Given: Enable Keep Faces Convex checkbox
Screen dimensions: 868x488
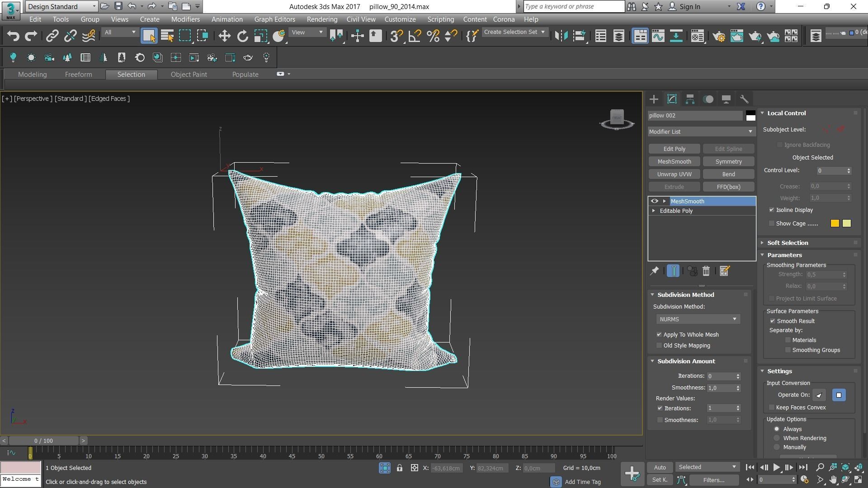Looking at the screenshot, I should (x=772, y=408).
